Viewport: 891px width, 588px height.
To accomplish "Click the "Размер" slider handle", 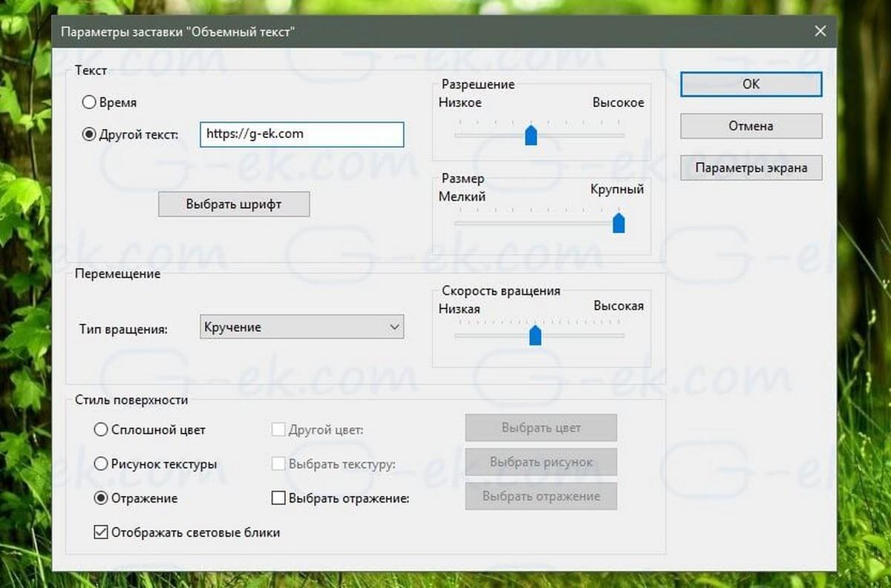I will [619, 222].
